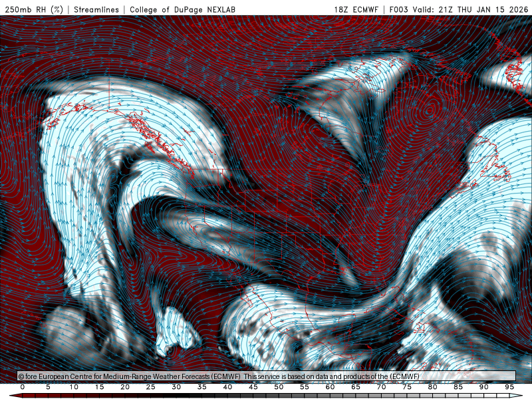
Task: Click the "15" value on color scale
Action: click(x=99, y=387)
